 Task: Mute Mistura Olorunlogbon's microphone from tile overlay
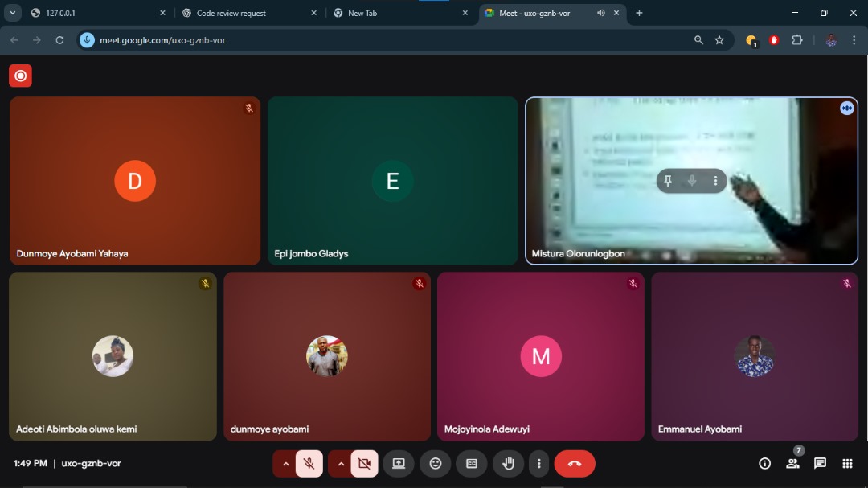691,181
